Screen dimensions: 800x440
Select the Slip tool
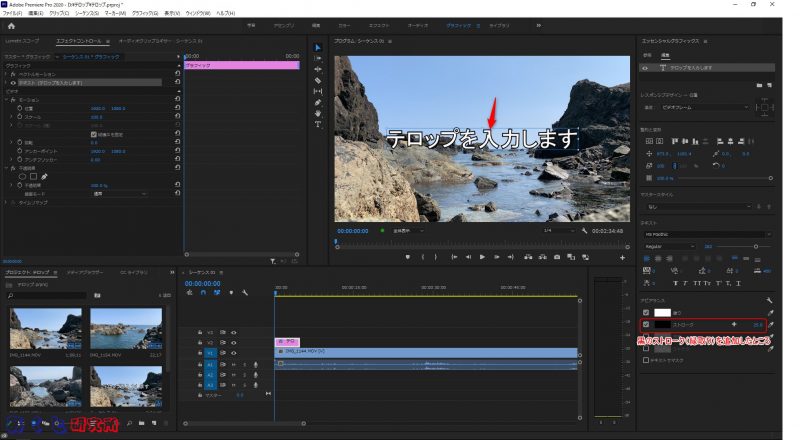click(318, 91)
